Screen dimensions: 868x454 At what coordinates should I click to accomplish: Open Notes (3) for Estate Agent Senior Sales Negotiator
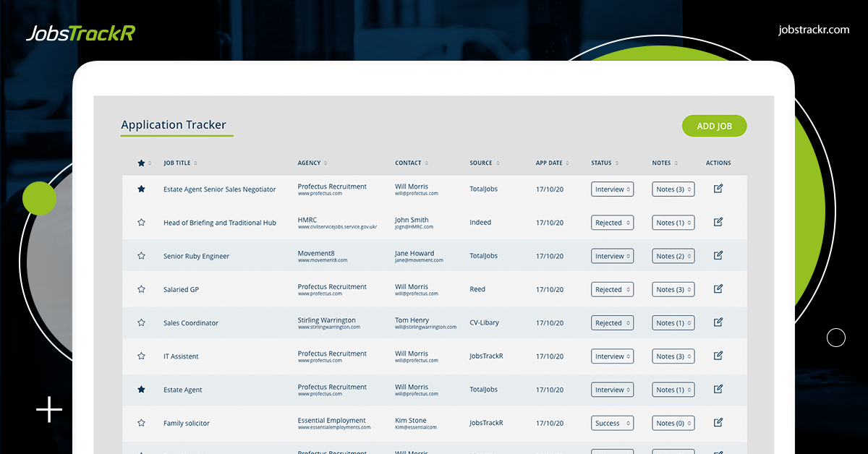coord(673,189)
